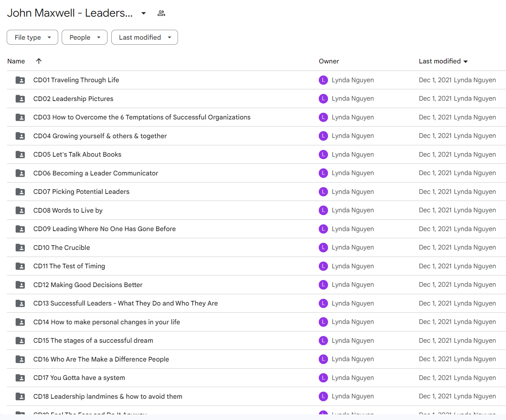The height and width of the screenshot is (420, 506).
Task: Select CD11 The Test of Timing
Action: point(69,266)
